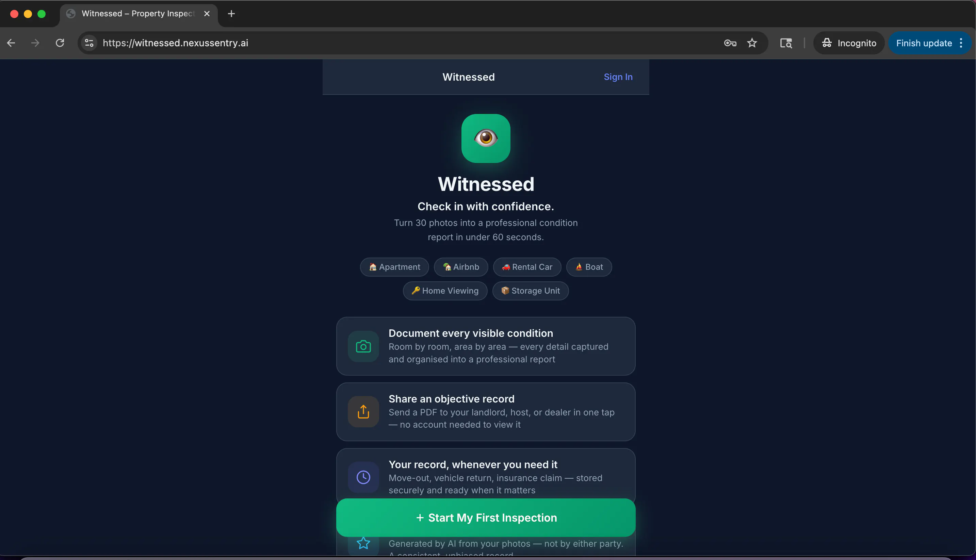Screen dimensions: 976x560
Task: Select the Home Viewing chip
Action: (445, 291)
